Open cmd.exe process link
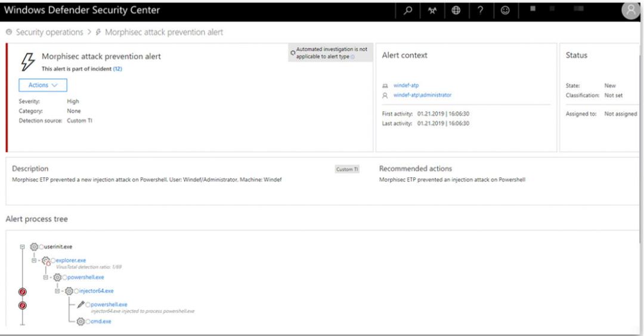Screen dimensions: 644x336 click(x=101, y=321)
